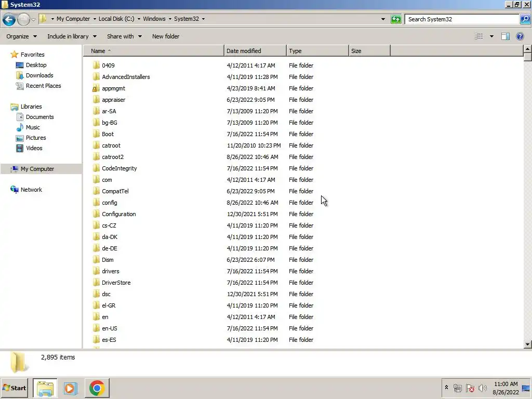Click the New folder button
The height and width of the screenshot is (399, 532).
coord(166,36)
